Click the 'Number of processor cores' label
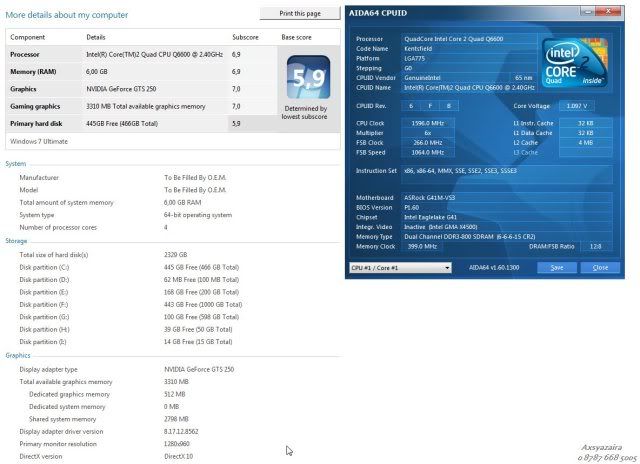 (58, 227)
